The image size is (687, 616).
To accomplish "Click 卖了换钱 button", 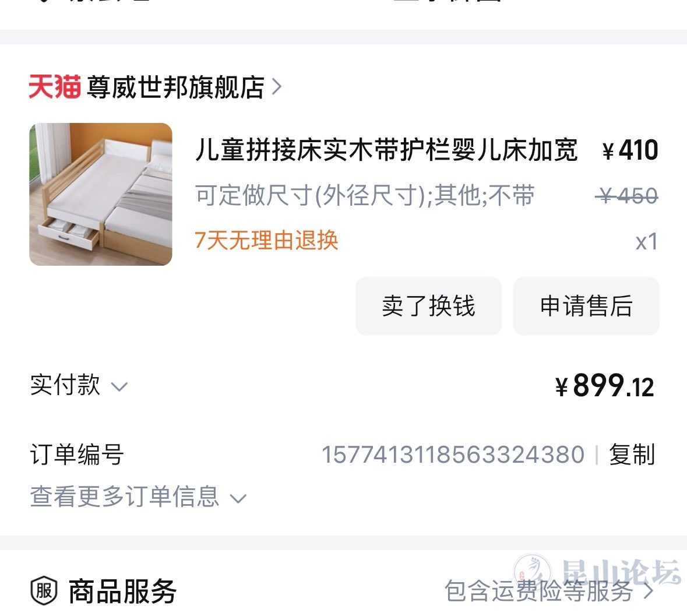I will [x=428, y=306].
